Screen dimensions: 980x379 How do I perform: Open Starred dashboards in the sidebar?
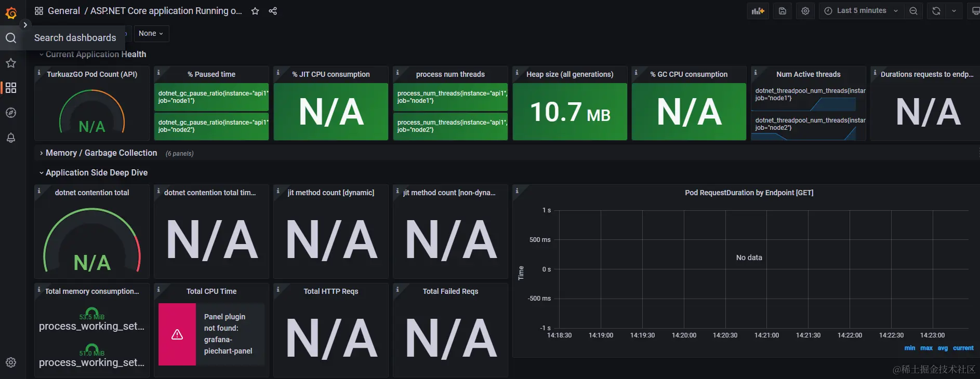[x=11, y=63]
